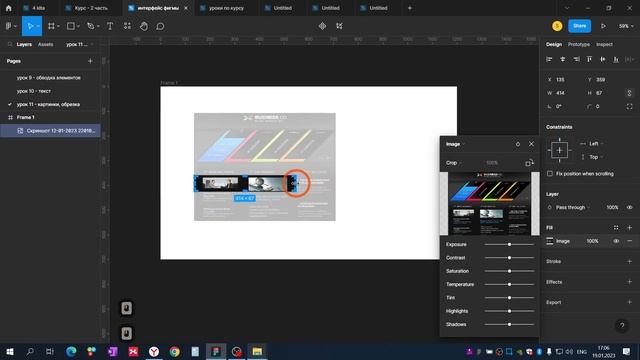Image resolution: width=640 pixels, height=360 pixels.
Task: Align selection to the top
Action: coord(589,60)
